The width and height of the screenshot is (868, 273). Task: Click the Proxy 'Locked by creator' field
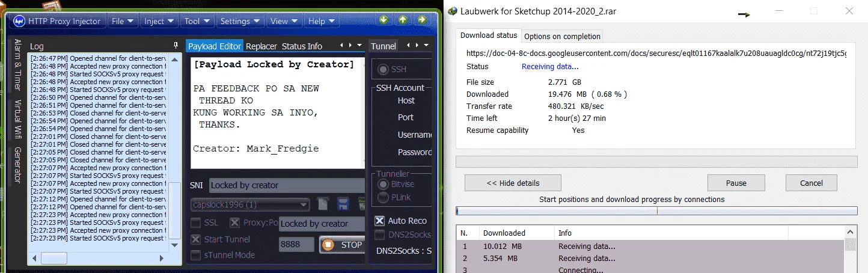(322, 223)
